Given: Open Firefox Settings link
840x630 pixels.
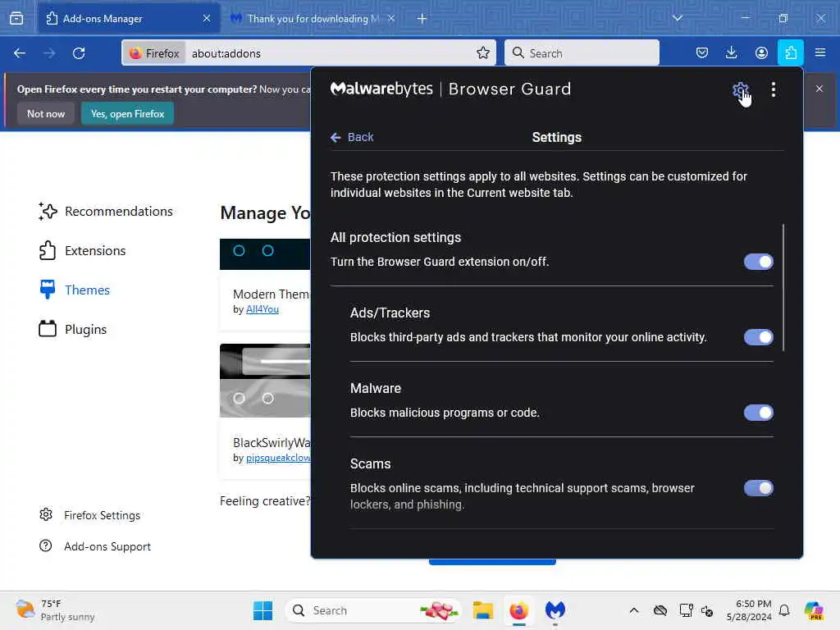Looking at the screenshot, I should pyautogui.click(x=89, y=515).
